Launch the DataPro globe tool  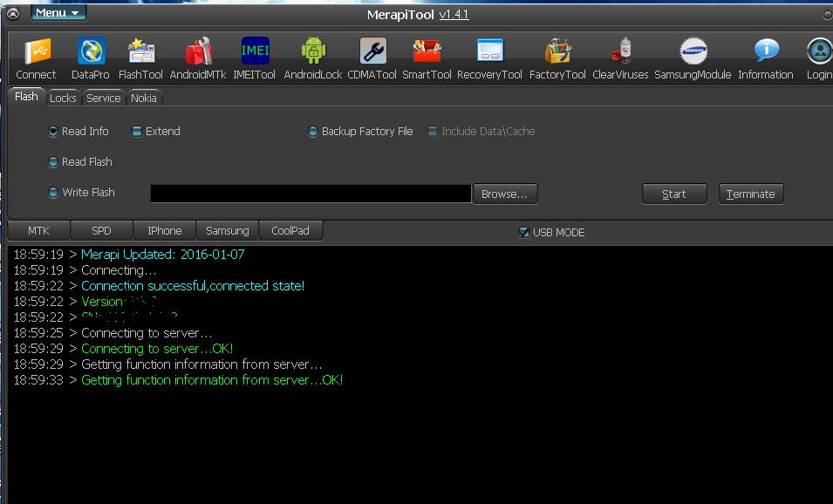[x=91, y=51]
